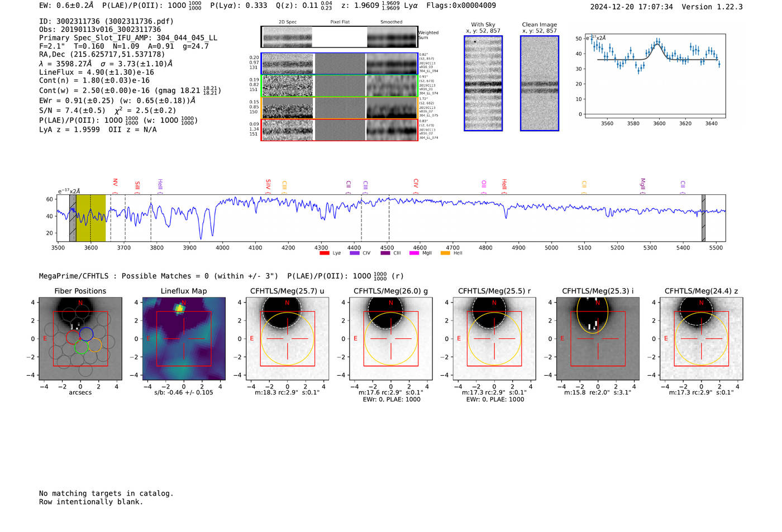Viewport: 782px width, 532px height.
Task: Open the CFHTLS/Meg(25.5) r band image
Action: 494,338
